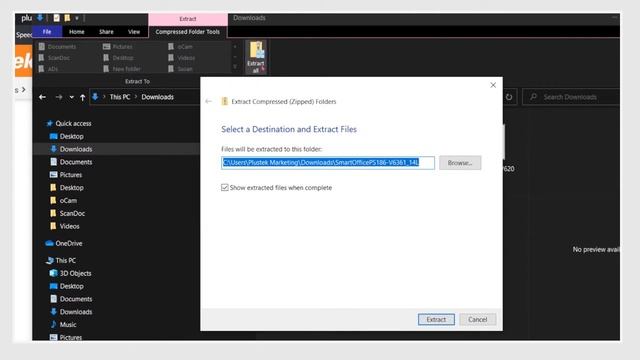This screenshot has height=360, width=640.
Task: Switch to the Share ribbon tab
Action: [x=106, y=31]
